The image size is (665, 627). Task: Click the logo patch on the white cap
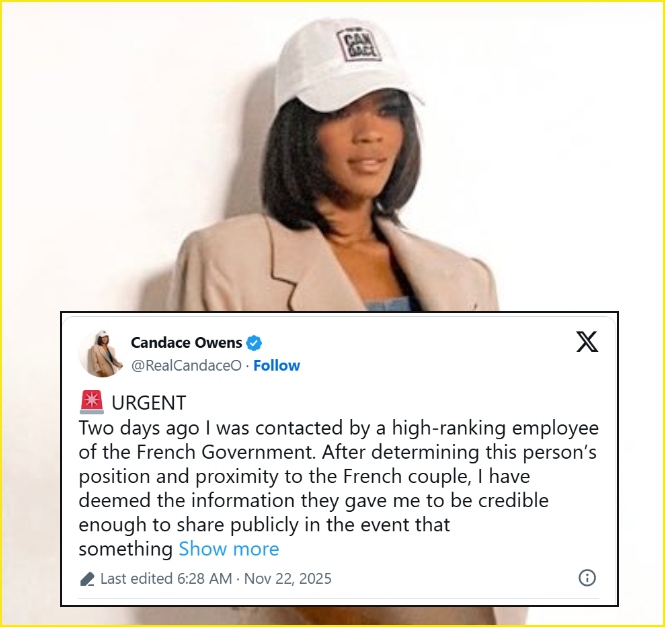359,45
